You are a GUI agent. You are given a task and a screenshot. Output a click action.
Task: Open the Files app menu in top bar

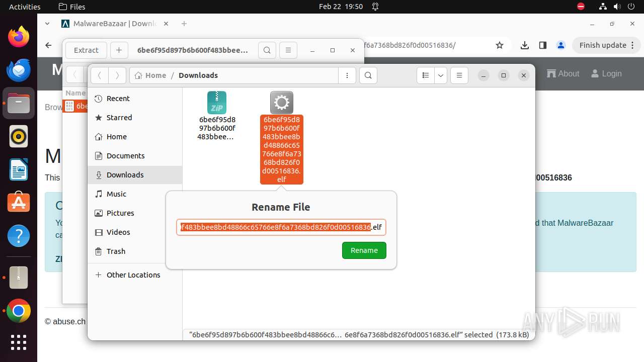click(72, 7)
